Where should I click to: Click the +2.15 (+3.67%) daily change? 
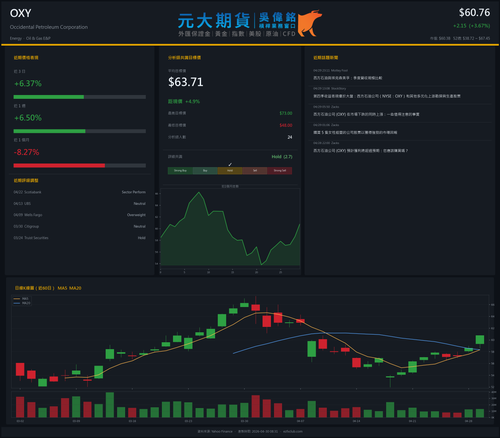[472, 26]
